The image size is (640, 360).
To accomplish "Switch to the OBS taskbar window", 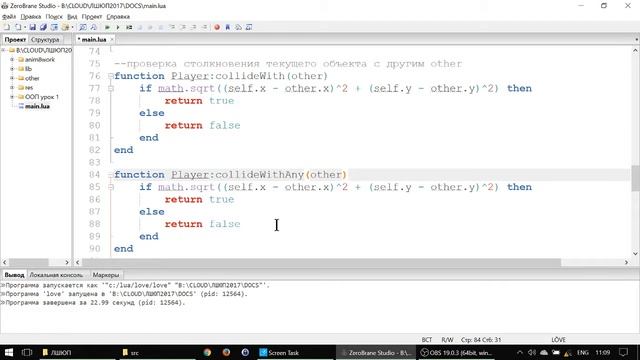I will tap(456, 352).
